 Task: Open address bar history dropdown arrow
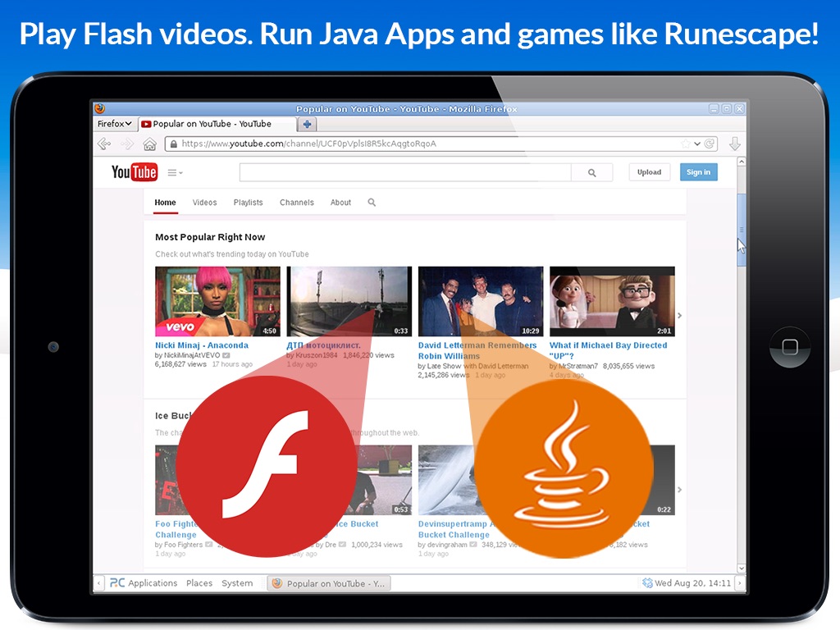coord(697,144)
